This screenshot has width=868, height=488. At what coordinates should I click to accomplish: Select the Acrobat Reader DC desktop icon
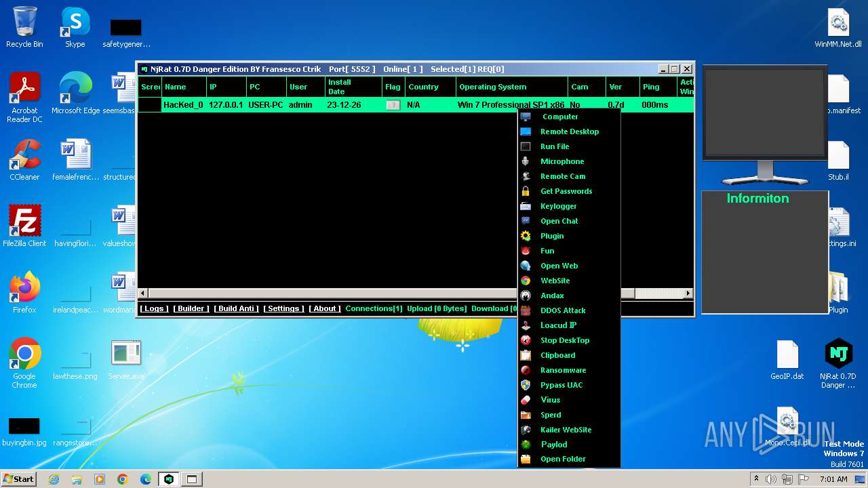tap(24, 98)
